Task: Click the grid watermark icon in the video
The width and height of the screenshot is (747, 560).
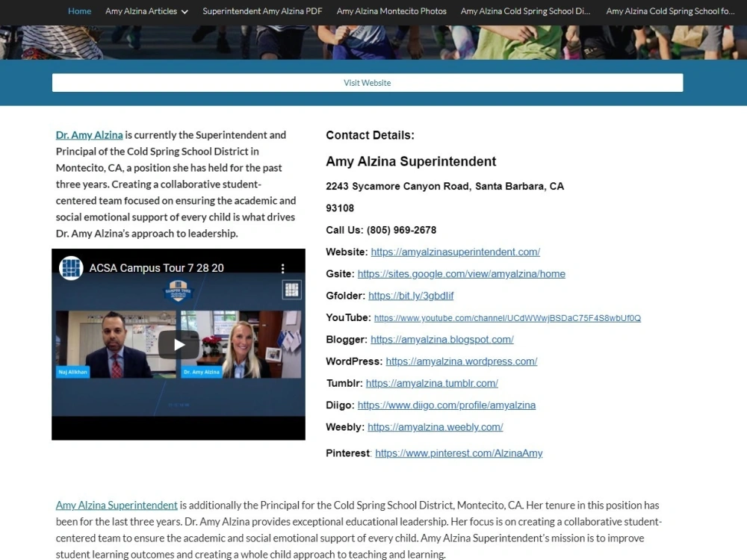Action: pyautogui.click(x=291, y=289)
